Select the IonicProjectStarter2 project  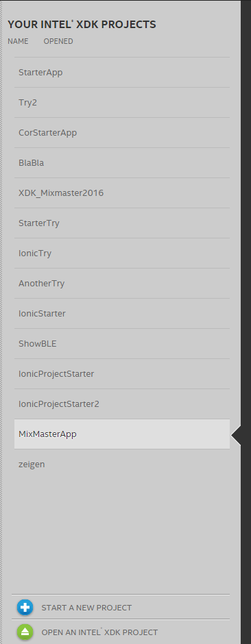[x=122, y=404]
